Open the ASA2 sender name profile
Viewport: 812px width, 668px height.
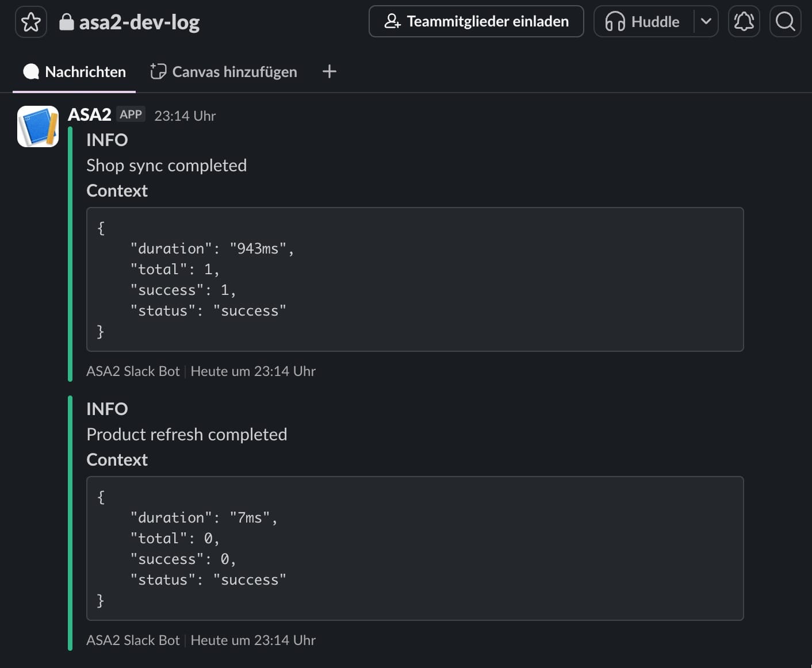(89, 115)
